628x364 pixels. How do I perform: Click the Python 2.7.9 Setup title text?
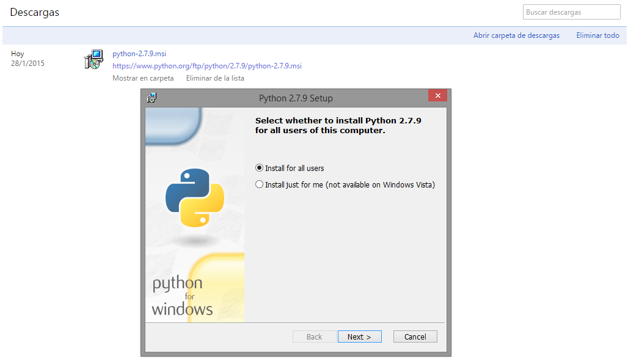pyautogui.click(x=296, y=98)
